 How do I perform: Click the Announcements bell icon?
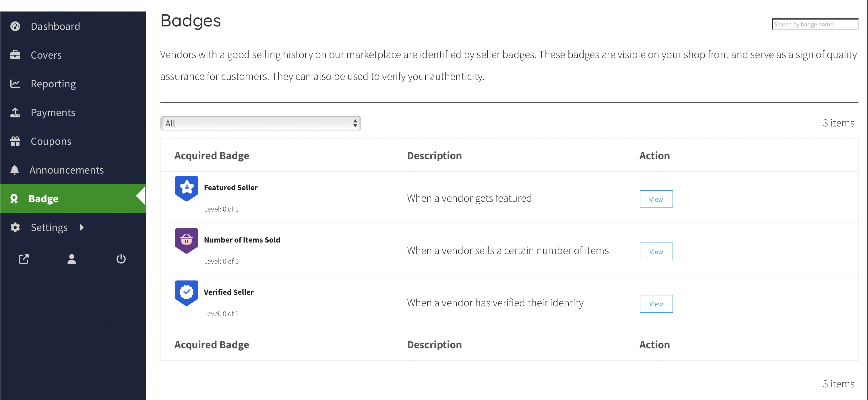[x=14, y=170]
